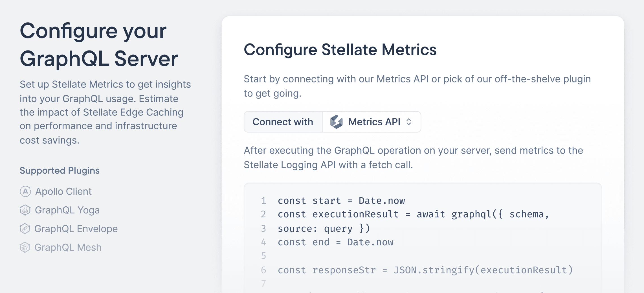
Task: Click the "Set up Stellate Metrics" intro paragraph
Action: [x=105, y=112]
